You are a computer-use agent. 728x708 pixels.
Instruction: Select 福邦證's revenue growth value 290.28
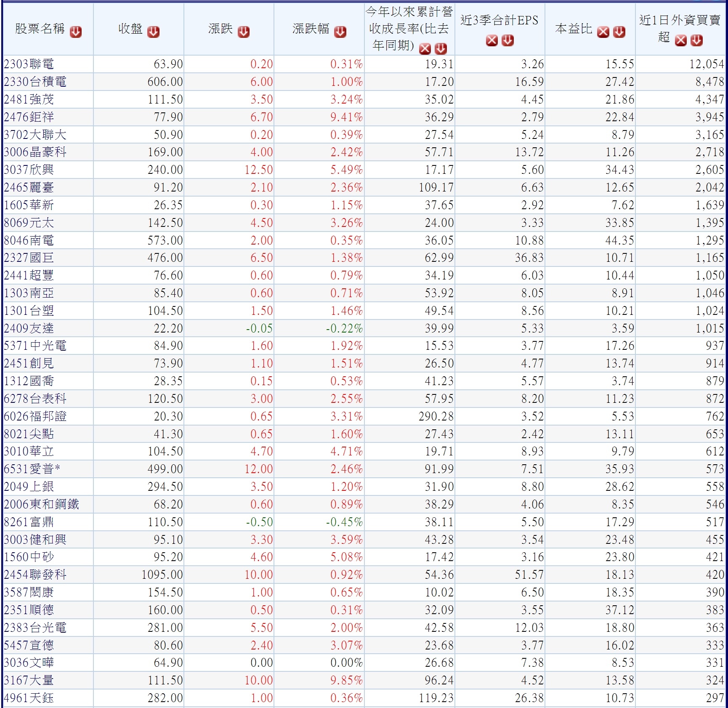436,416
